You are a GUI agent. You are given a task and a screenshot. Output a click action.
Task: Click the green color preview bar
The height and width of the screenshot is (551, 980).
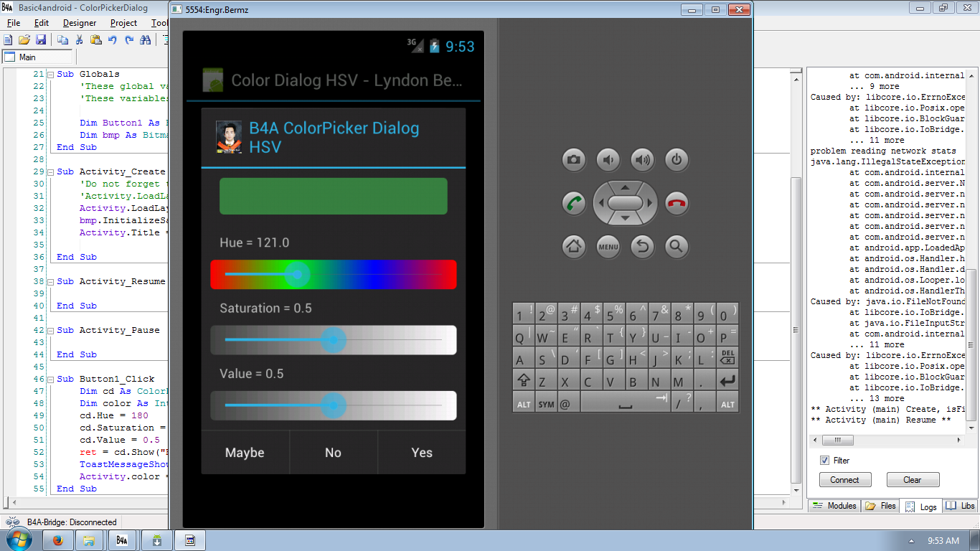tap(333, 197)
